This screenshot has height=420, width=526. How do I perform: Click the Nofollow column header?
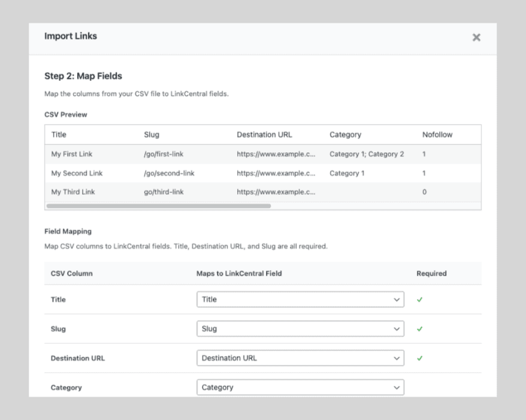(x=437, y=135)
